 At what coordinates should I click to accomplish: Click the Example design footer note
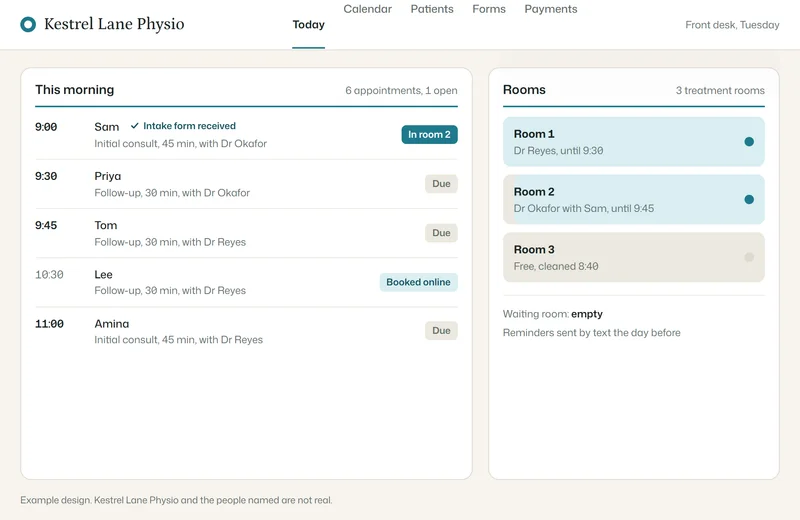176,500
